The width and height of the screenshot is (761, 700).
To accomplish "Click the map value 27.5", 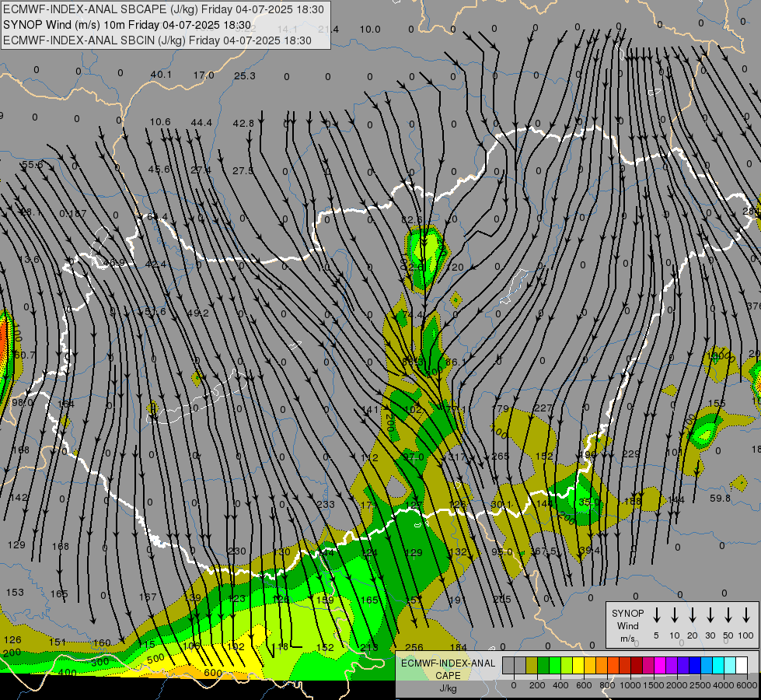I will 243,170.
